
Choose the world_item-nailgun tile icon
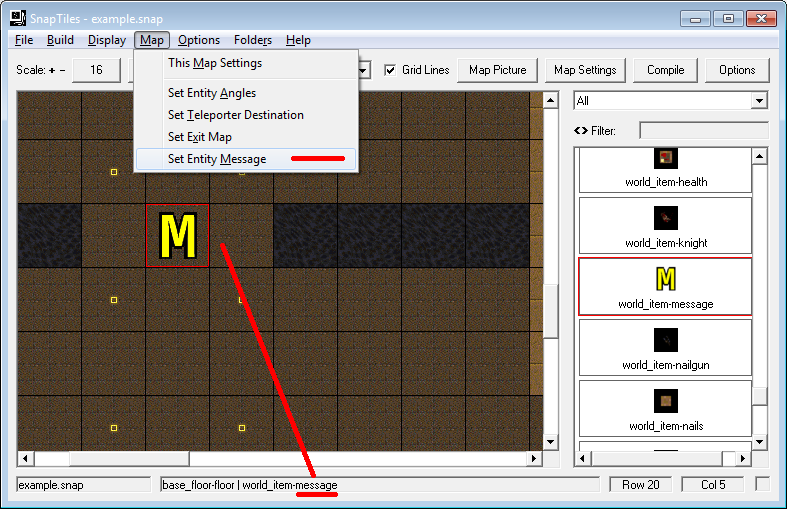coord(666,339)
